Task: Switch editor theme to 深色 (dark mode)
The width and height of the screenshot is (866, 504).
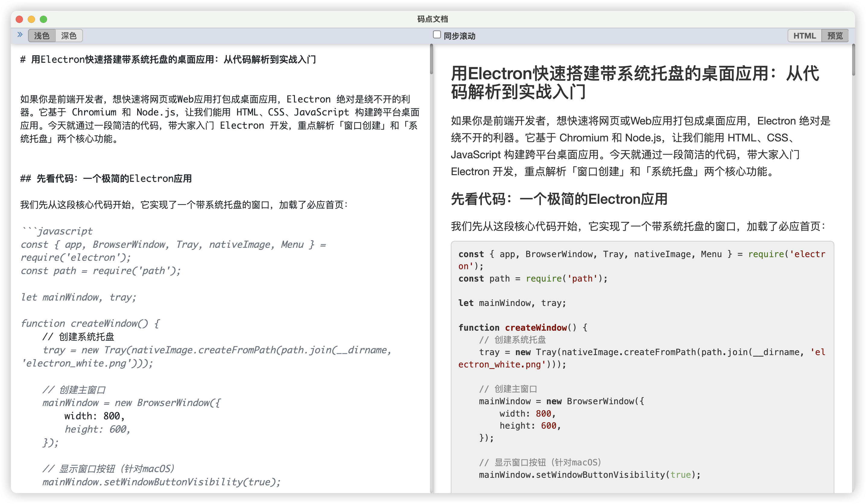Action: click(69, 35)
